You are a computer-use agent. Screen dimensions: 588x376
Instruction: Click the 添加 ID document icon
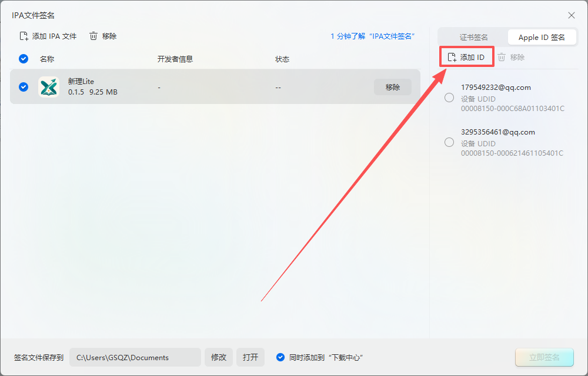tap(452, 58)
